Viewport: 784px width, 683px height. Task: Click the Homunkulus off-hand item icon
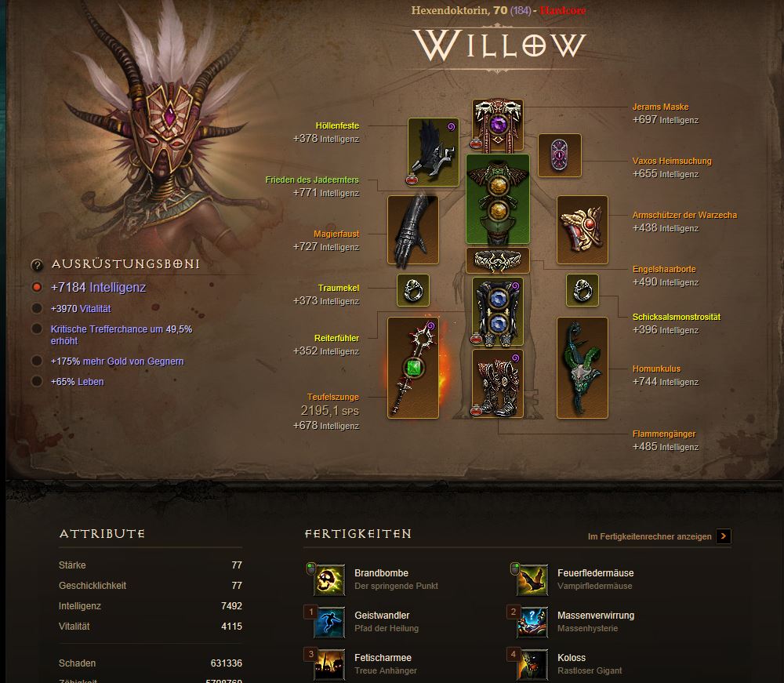click(583, 368)
